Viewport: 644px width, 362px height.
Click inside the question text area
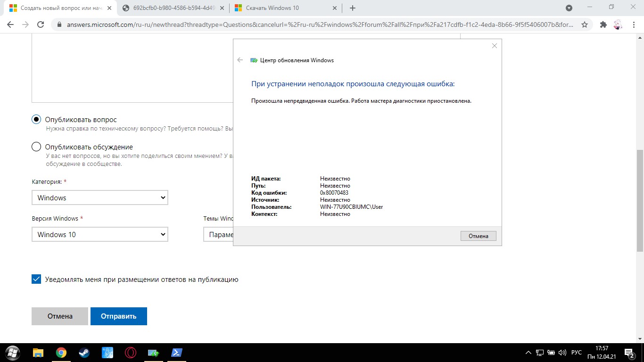point(132,68)
